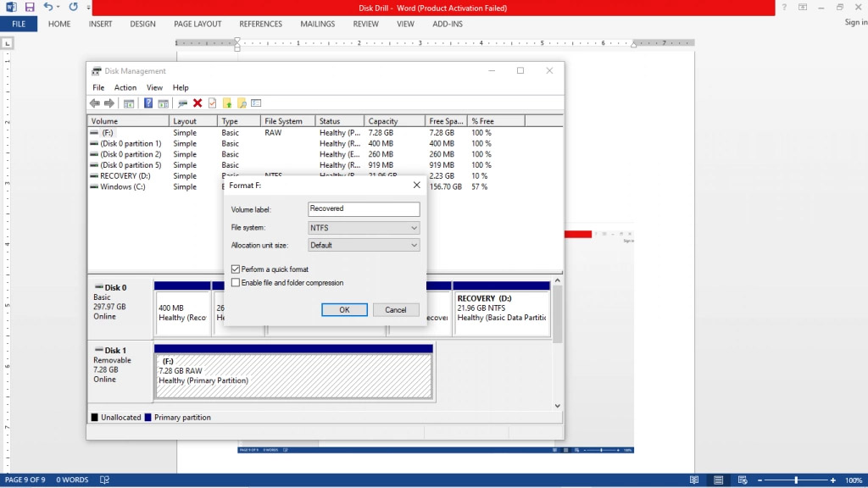Viewport: 868px width, 488px height.
Task: Click Word's Read Mode status bar icon
Action: [693, 480]
